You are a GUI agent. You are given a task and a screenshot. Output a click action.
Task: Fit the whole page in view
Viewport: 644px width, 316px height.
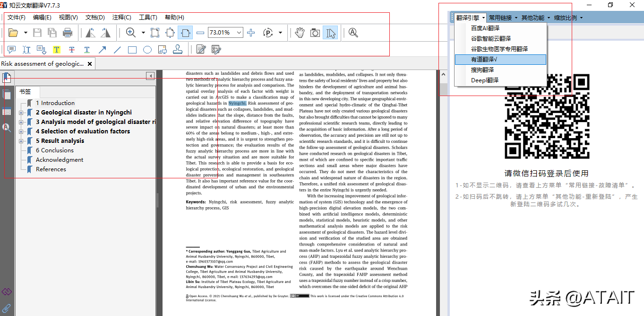(170, 33)
